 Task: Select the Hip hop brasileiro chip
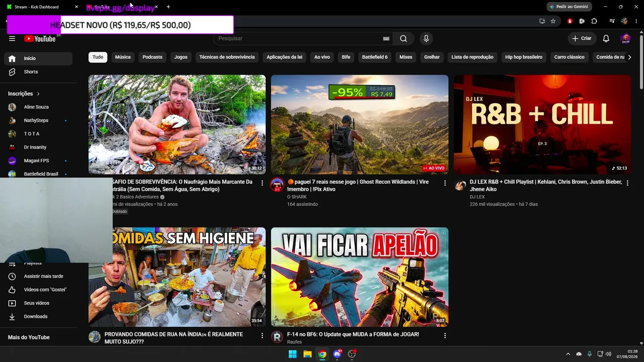[524, 57]
